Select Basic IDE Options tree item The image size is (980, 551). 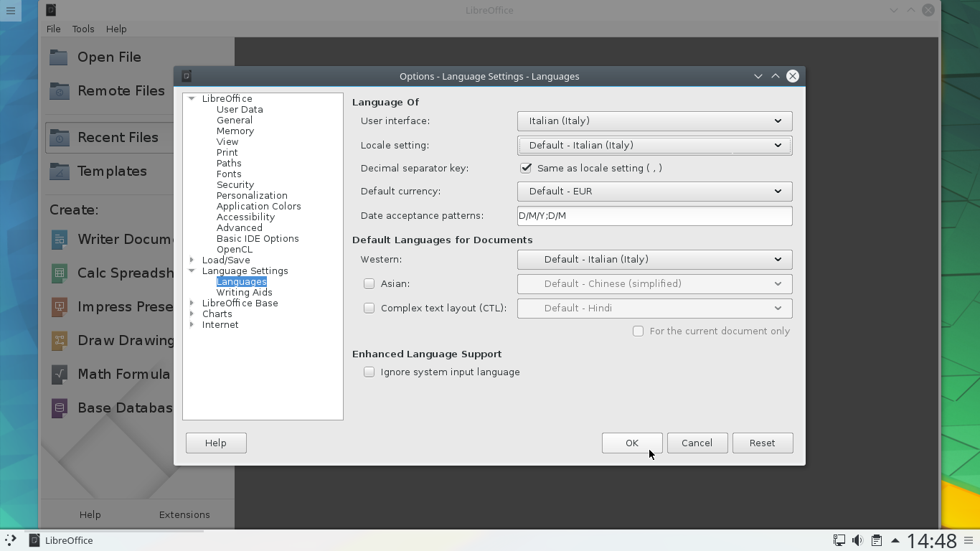coord(258,238)
